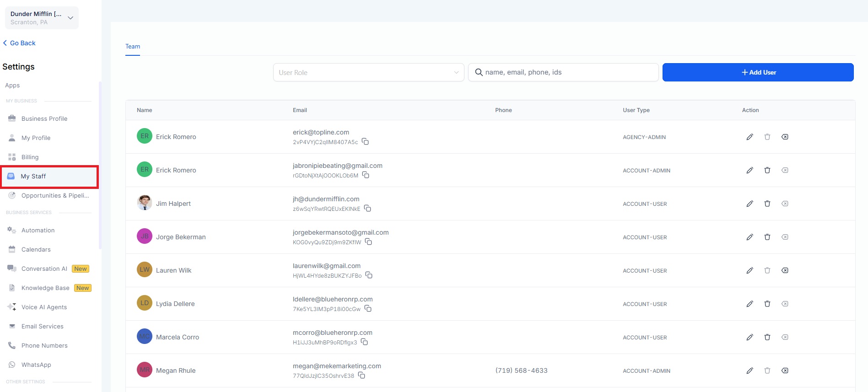Screen dimensions: 868x392
Task: Click the Go Back link
Action: click(19, 43)
